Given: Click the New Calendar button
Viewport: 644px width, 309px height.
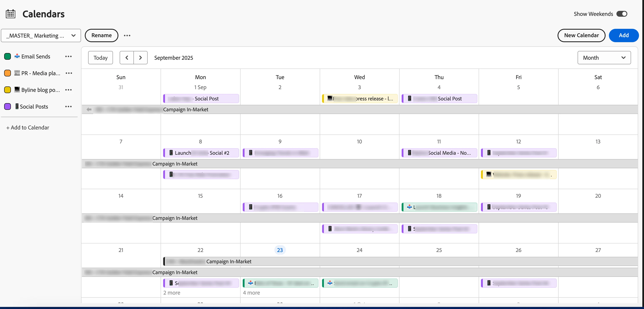Looking at the screenshot, I should (581, 35).
